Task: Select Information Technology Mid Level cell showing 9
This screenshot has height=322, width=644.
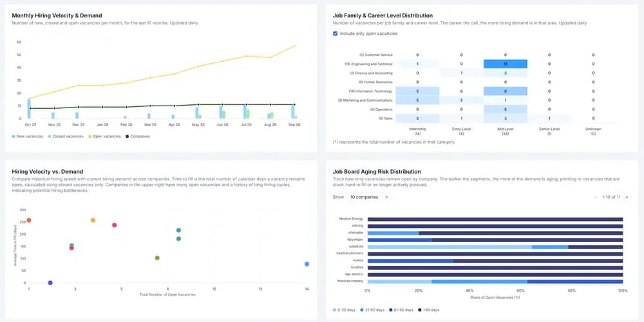Action: tap(505, 91)
